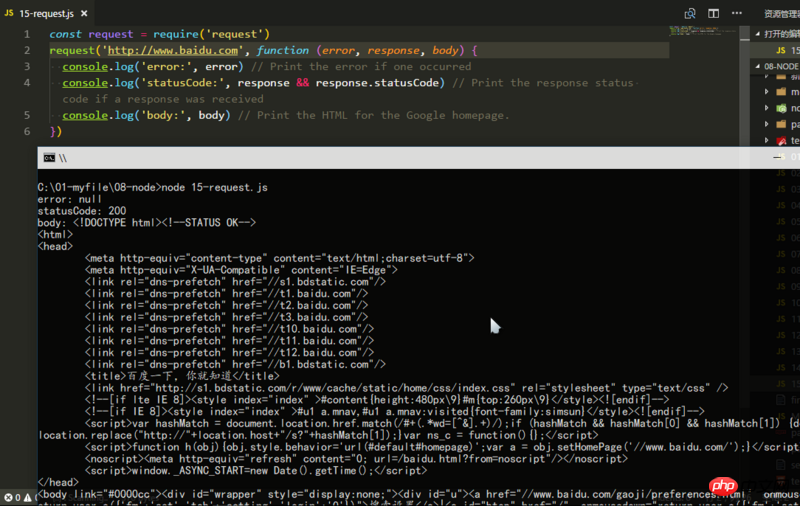Viewport: 800px width, 506px height.
Task: Click the 'response' parameter on line 2
Action: pos(393,50)
